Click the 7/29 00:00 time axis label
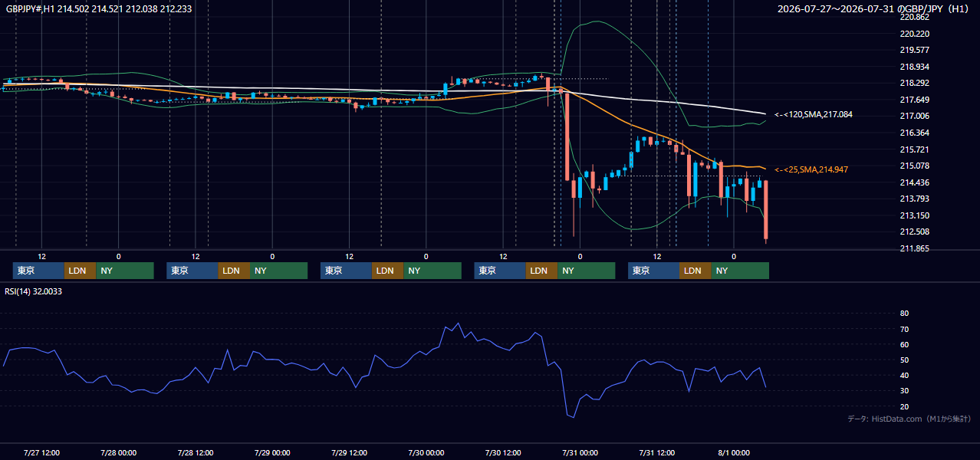 point(272,452)
